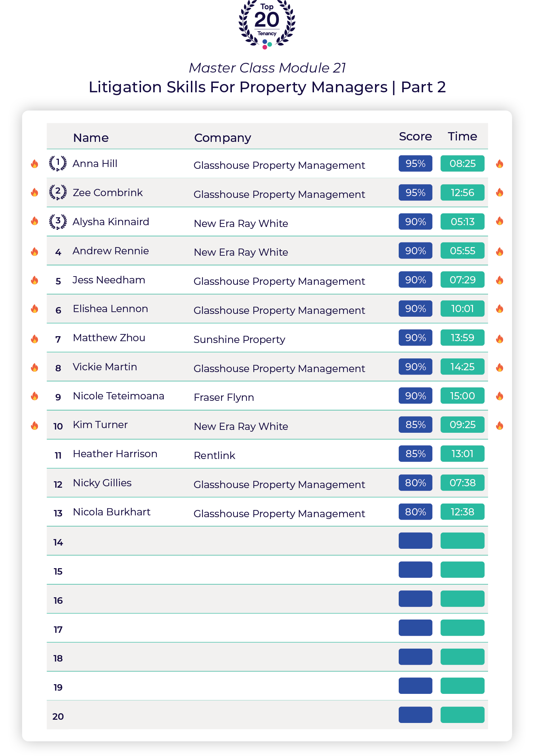Click the flame icon left of Kim Turner's row
This screenshot has width=534, height=756.
pyautogui.click(x=34, y=426)
